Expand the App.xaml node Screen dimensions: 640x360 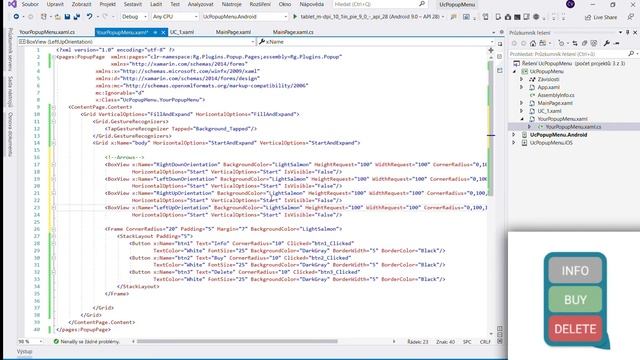tap(522, 87)
